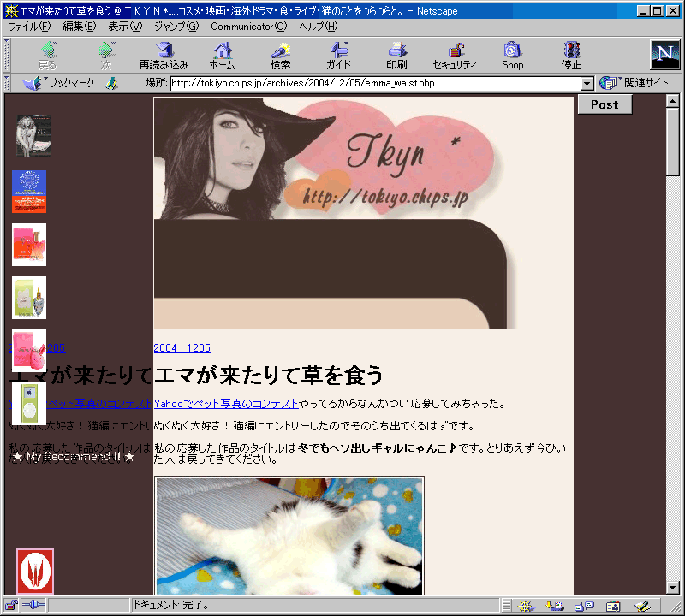
Task: Click the green iPod mini thumbnail
Action: 29,404
